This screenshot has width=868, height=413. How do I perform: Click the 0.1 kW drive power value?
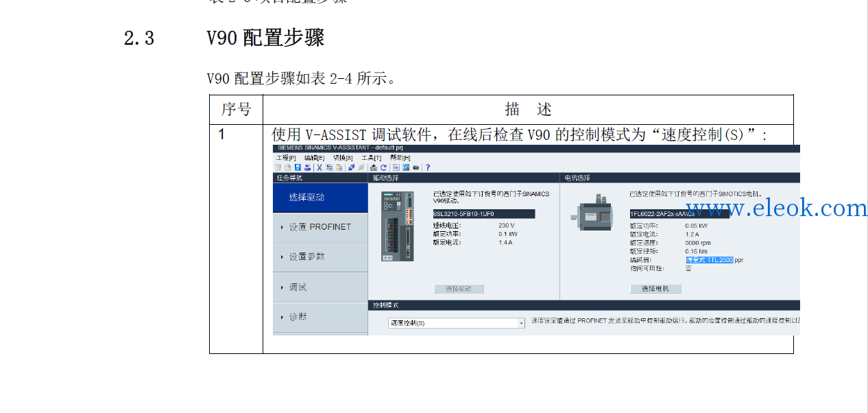click(508, 234)
